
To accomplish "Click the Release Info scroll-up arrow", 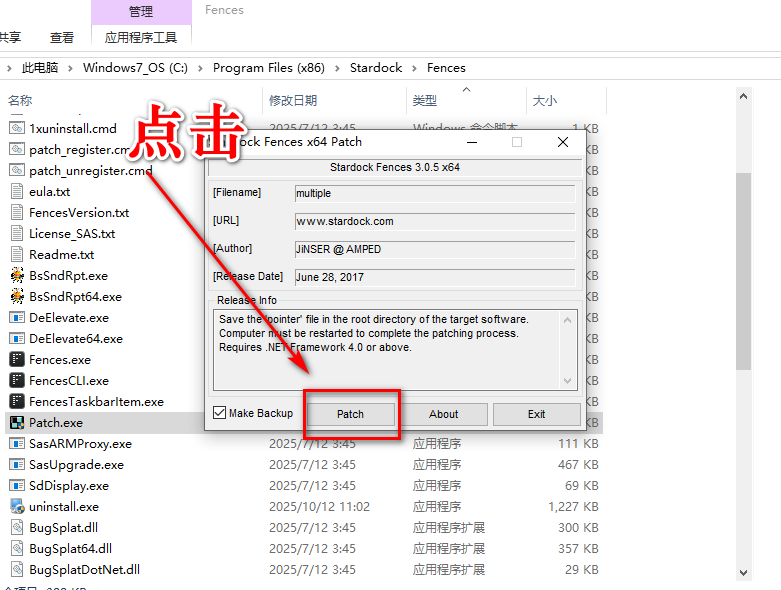I will click(x=567, y=320).
